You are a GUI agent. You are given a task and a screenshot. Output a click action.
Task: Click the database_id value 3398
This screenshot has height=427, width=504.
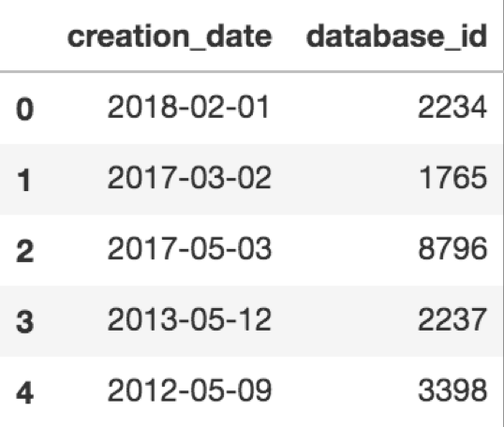point(452,390)
